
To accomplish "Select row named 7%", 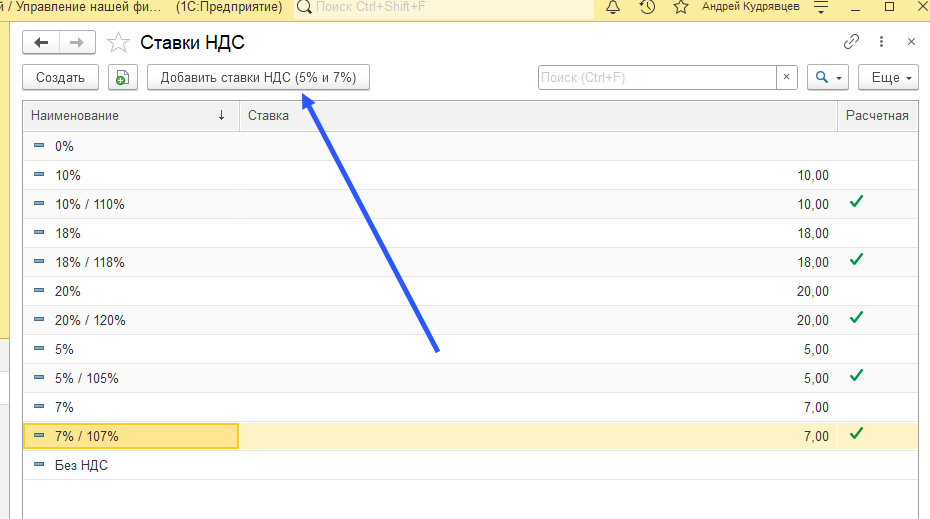I will (470, 407).
